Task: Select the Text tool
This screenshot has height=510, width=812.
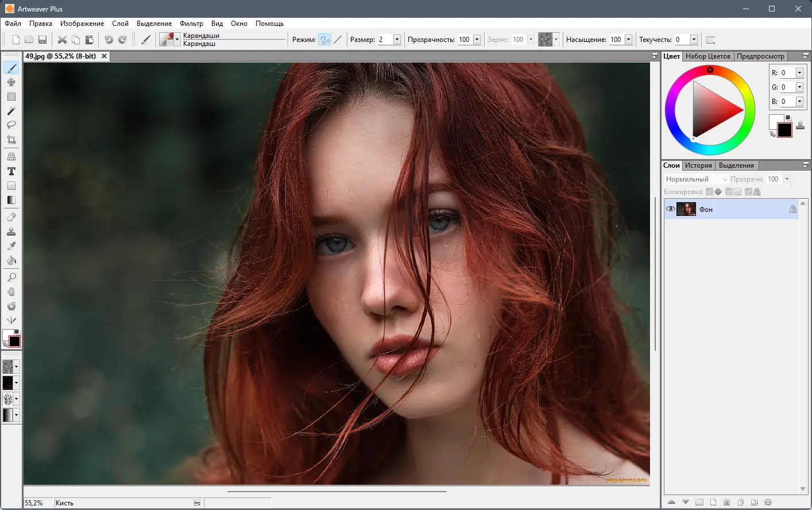Action: pyautogui.click(x=11, y=171)
